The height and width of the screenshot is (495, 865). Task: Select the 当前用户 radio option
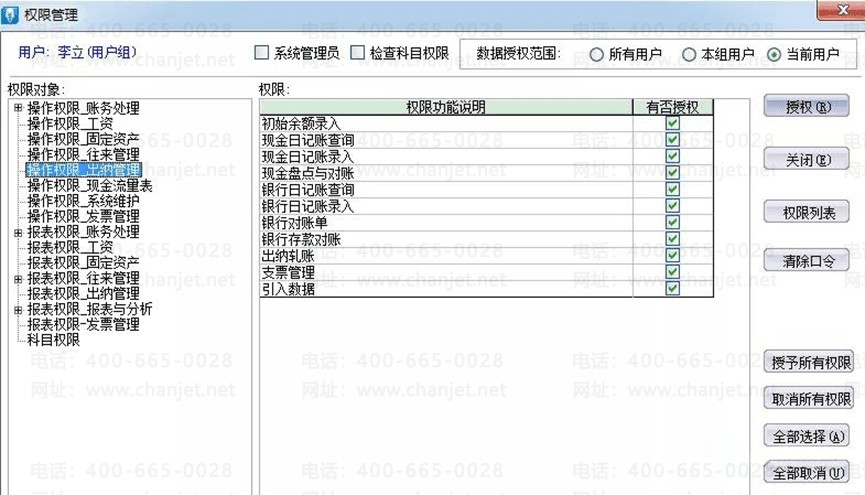coord(774,55)
